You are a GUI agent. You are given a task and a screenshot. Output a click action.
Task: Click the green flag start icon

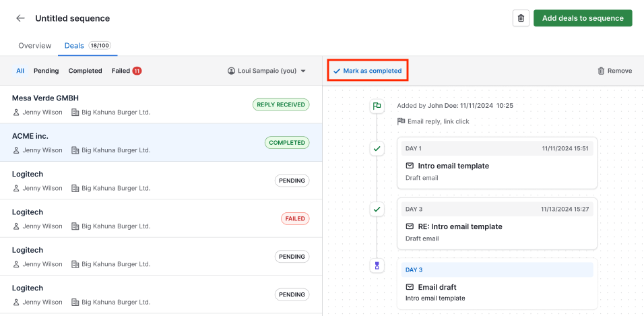pos(377,106)
